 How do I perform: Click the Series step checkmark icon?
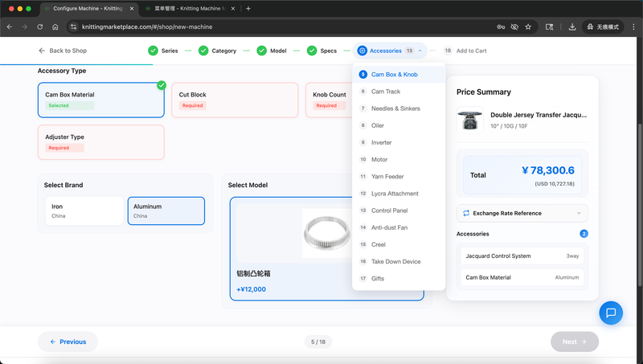153,51
